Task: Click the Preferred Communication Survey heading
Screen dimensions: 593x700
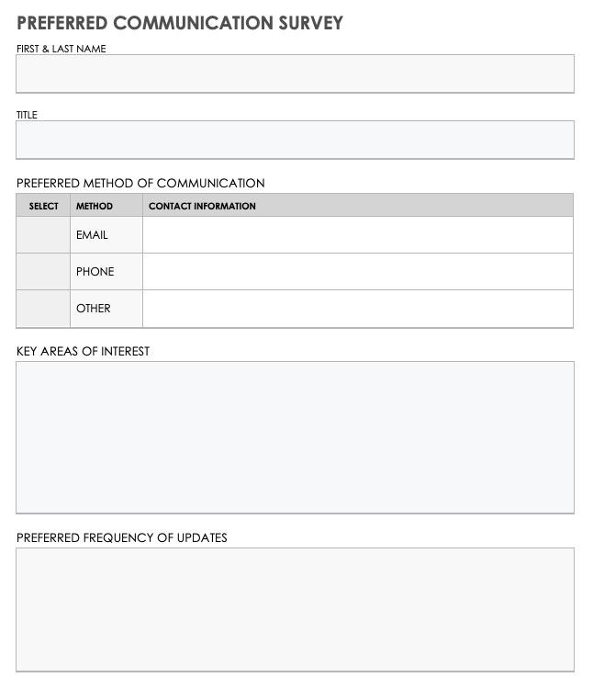Action: point(180,23)
